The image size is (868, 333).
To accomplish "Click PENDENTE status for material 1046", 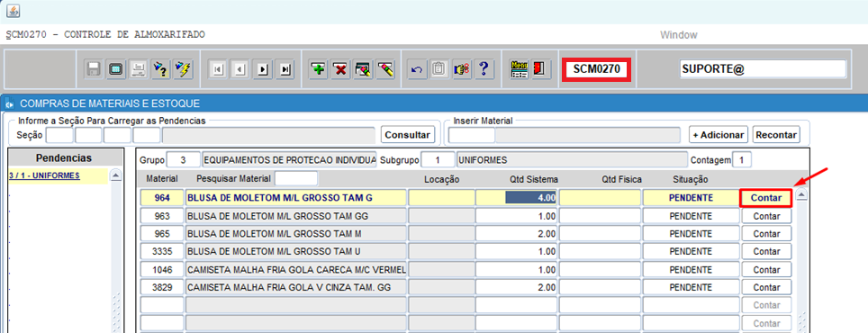I will point(691,270).
